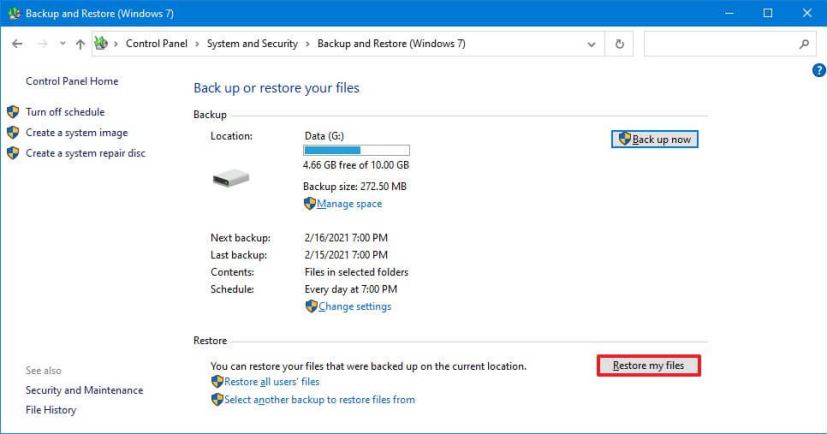Screen dimensions: 827x434
Task: Expand chevron after Control Panel breadcrumb
Action: 197,44
